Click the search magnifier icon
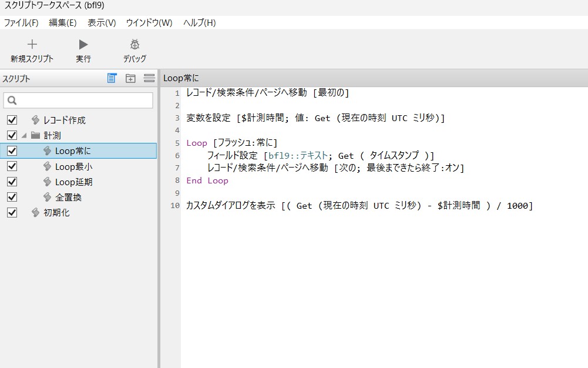The image size is (588, 368). [12, 101]
